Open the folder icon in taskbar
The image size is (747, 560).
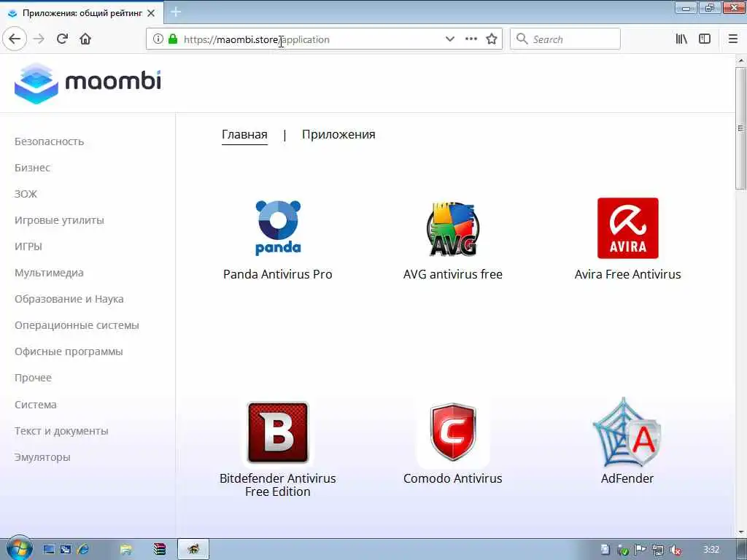[125, 550]
